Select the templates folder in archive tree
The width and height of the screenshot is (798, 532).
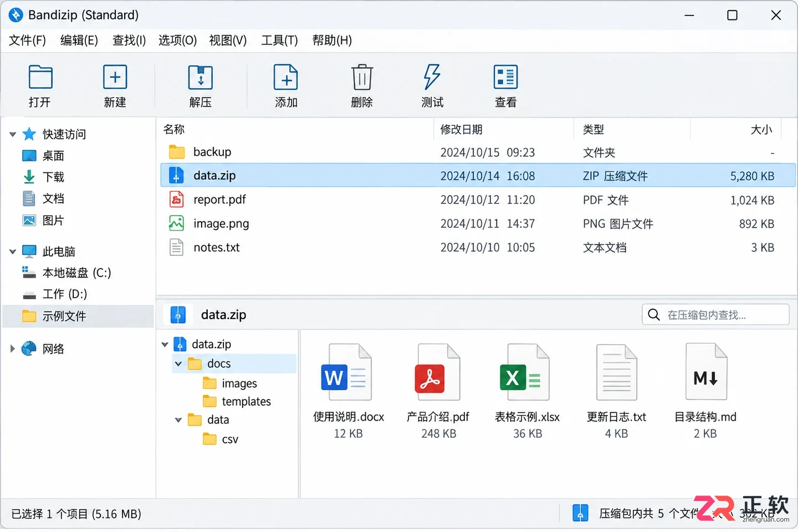(246, 402)
